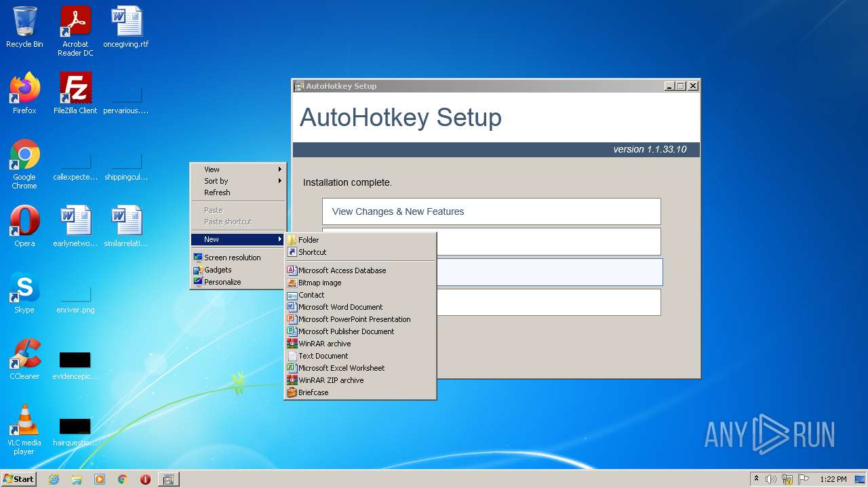Create a new Microsoft Word Document
868x488 pixels.
coord(360,307)
